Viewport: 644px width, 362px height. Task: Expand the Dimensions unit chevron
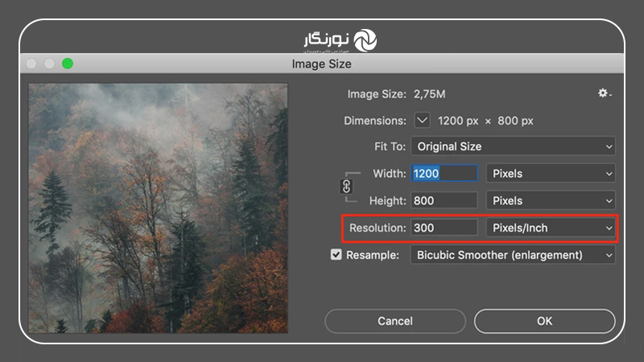(423, 121)
